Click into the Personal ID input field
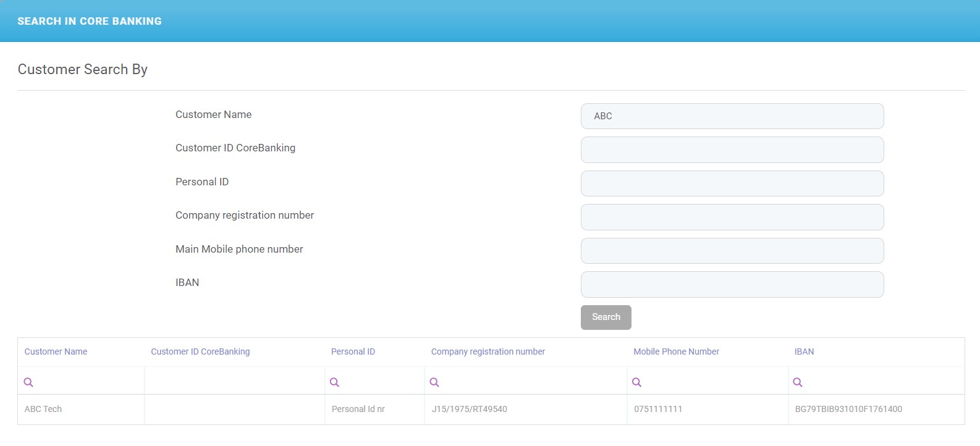Viewport: 980px width, 446px height. [x=732, y=183]
